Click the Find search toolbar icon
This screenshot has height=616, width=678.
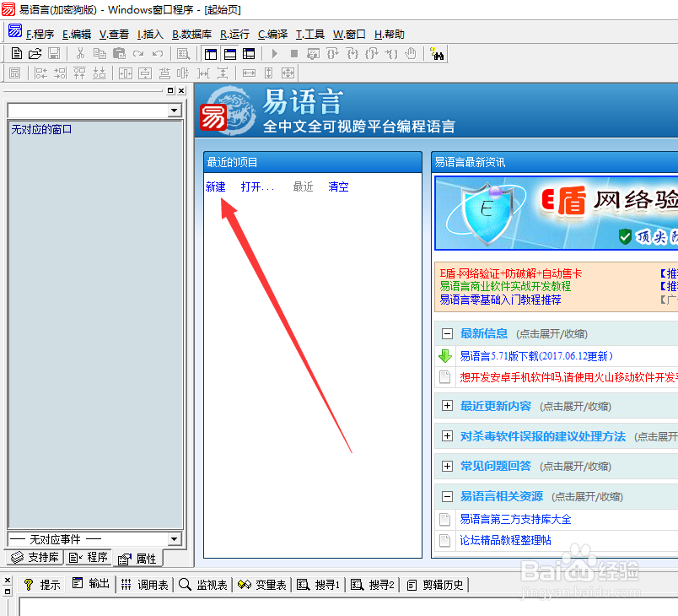pyautogui.click(x=183, y=54)
